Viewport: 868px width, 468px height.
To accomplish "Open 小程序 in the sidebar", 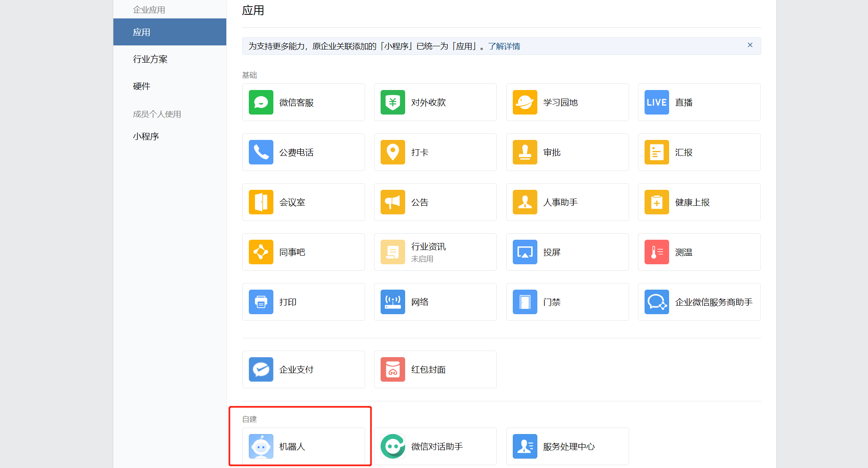I will click(x=146, y=137).
